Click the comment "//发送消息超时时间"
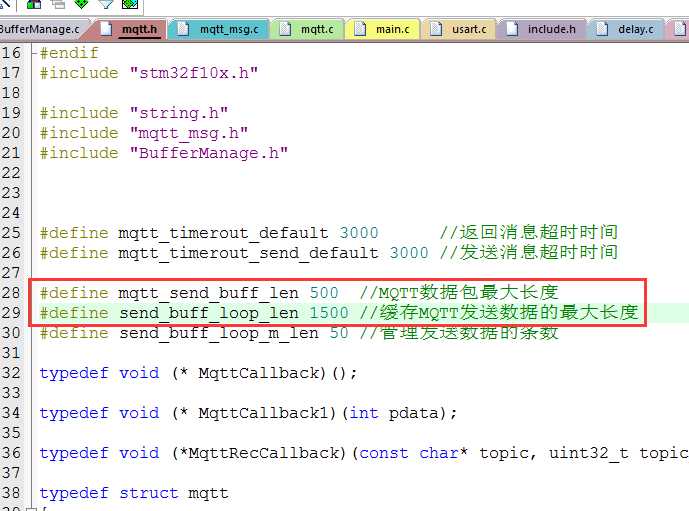Image resolution: width=689 pixels, height=511 pixels. click(x=529, y=253)
